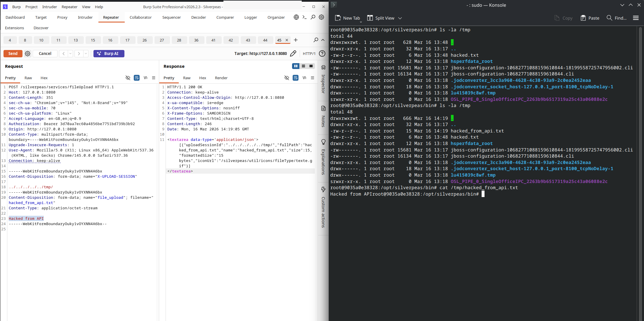Switch to the Proxy tab
This screenshot has width=644, height=321.
click(x=62, y=17)
